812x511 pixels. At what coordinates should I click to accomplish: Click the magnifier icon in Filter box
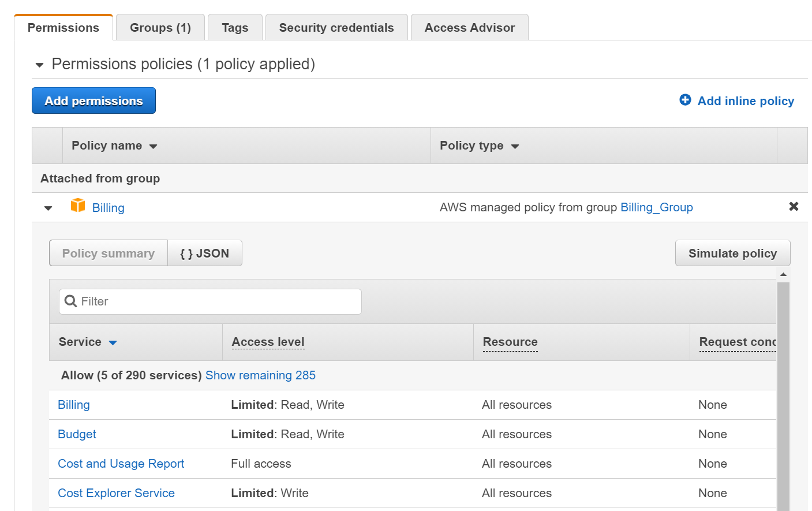(71, 301)
